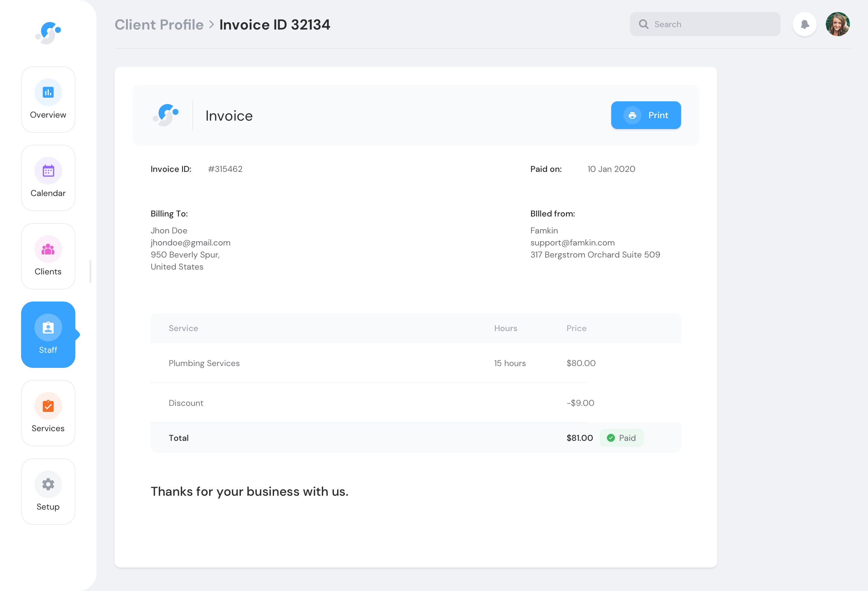Open the user profile avatar
Image resolution: width=868 pixels, height=591 pixels.
point(838,24)
